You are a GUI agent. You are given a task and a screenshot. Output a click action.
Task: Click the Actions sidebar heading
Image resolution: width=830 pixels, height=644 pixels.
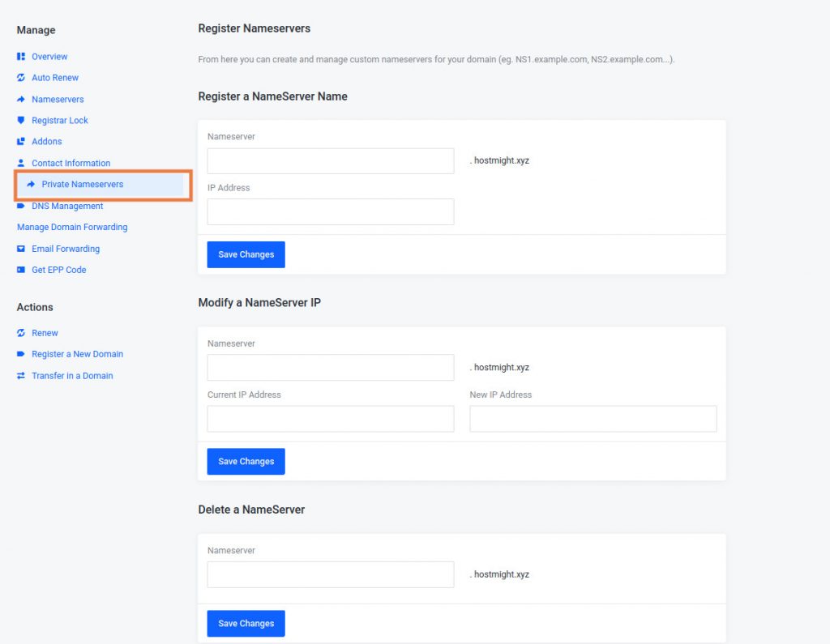(35, 308)
